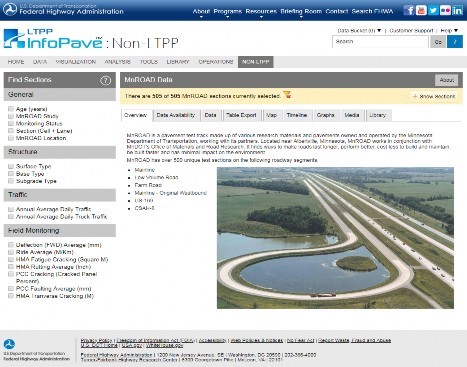Screen dimensions: 467x367
Task: Click into the Search input field
Action: [380, 42]
